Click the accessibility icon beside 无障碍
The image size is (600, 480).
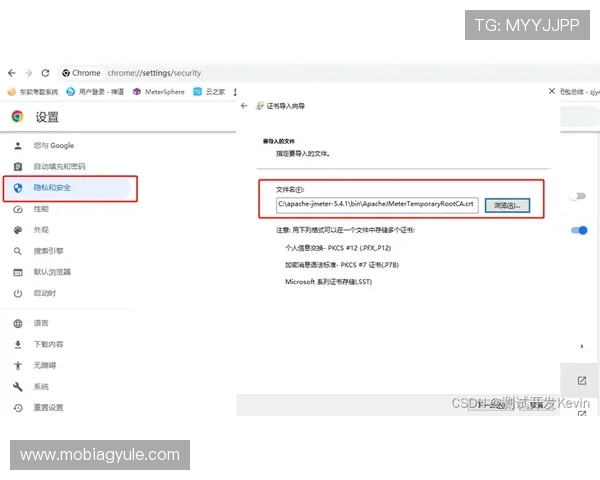pyautogui.click(x=18, y=366)
